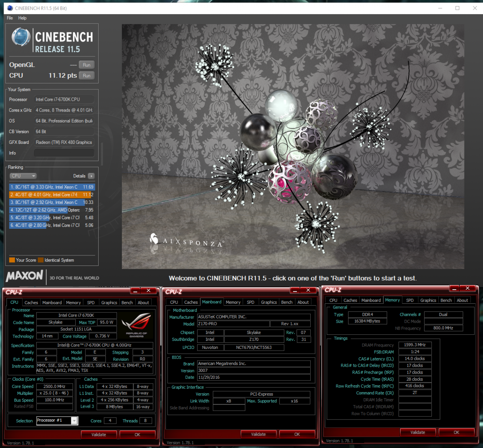The image size is (483, 448).
Task: Expand ranking Details with the arrow button
Action: [x=91, y=176]
